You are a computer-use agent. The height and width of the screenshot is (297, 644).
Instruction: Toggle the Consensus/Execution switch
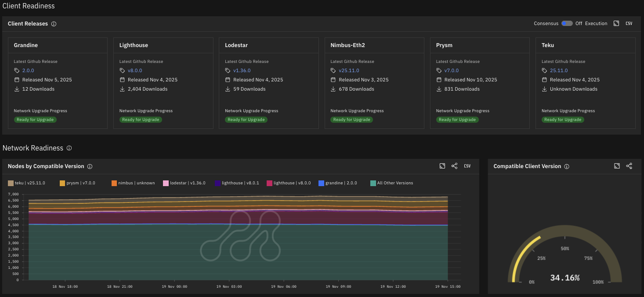point(567,24)
